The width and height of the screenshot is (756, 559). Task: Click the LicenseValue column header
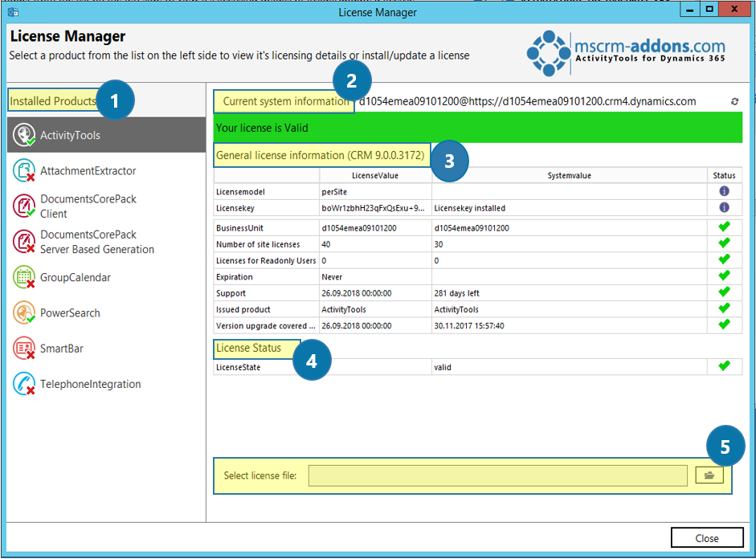point(375,175)
